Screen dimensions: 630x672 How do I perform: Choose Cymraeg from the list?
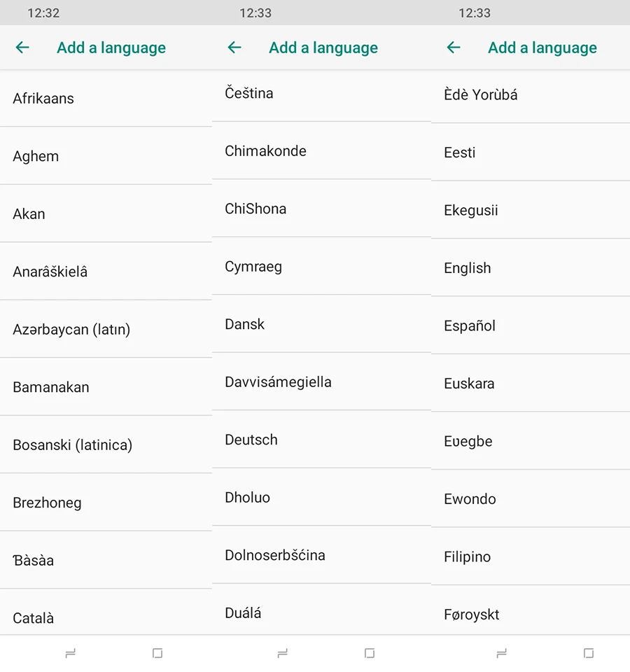pos(321,267)
